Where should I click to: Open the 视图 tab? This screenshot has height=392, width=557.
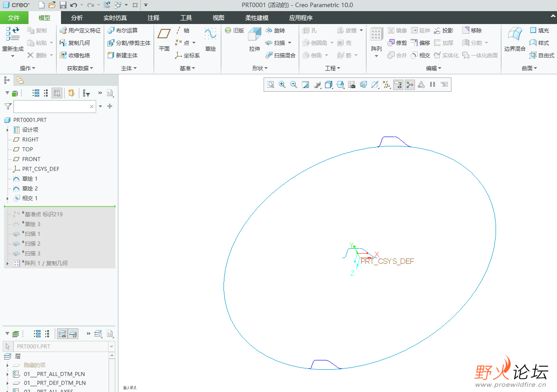tap(219, 18)
